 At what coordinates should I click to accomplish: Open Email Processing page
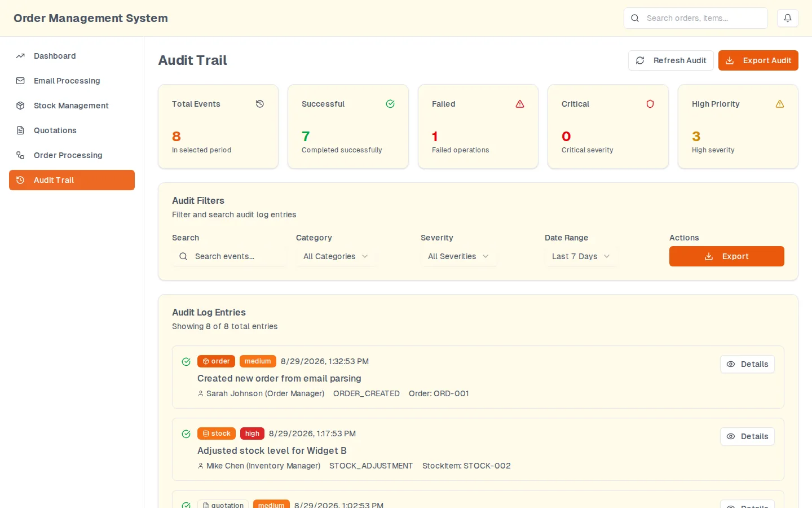pos(72,81)
